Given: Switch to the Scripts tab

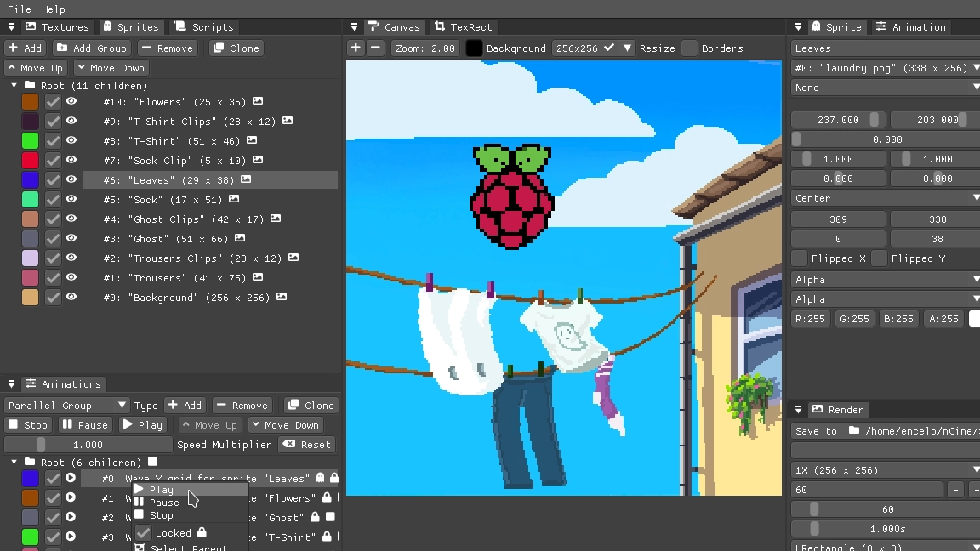Looking at the screenshot, I should [x=204, y=27].
